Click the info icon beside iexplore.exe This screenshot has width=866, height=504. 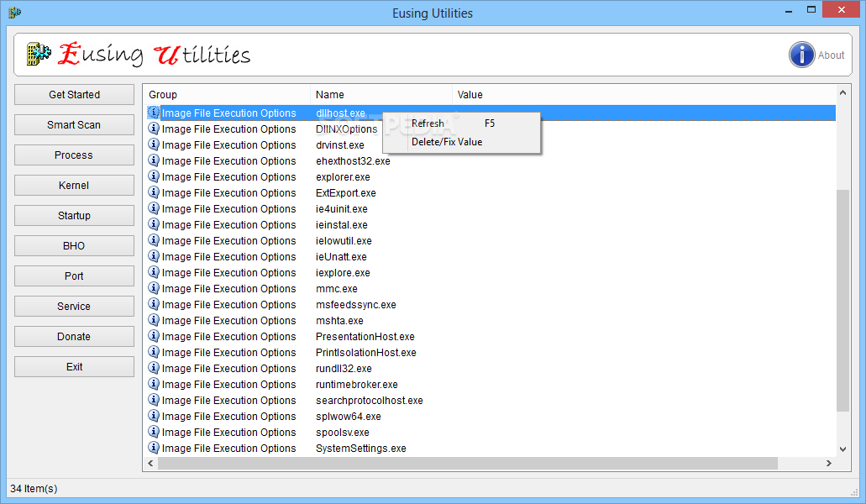point(154,273)
